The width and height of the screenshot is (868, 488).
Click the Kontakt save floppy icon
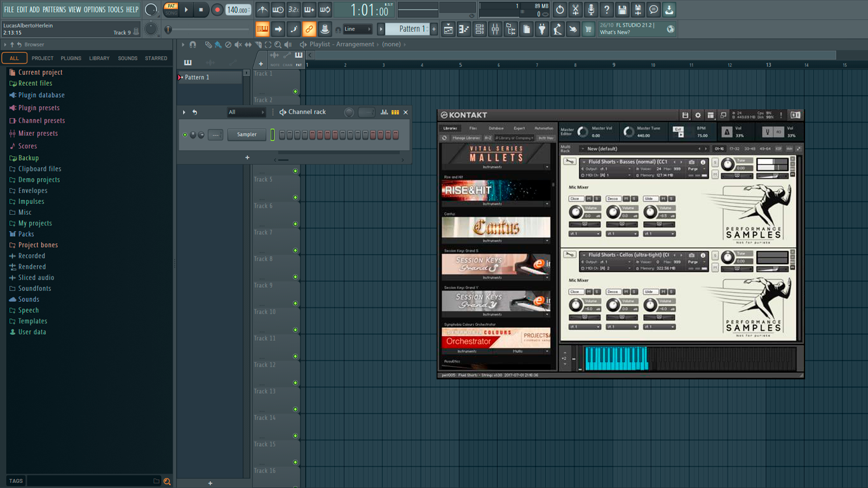point(685,115)
